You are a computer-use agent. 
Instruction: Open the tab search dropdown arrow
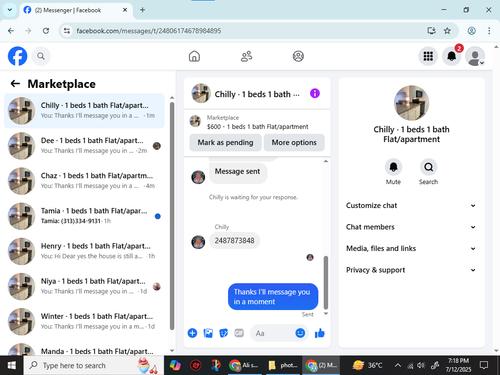(10, 10)
